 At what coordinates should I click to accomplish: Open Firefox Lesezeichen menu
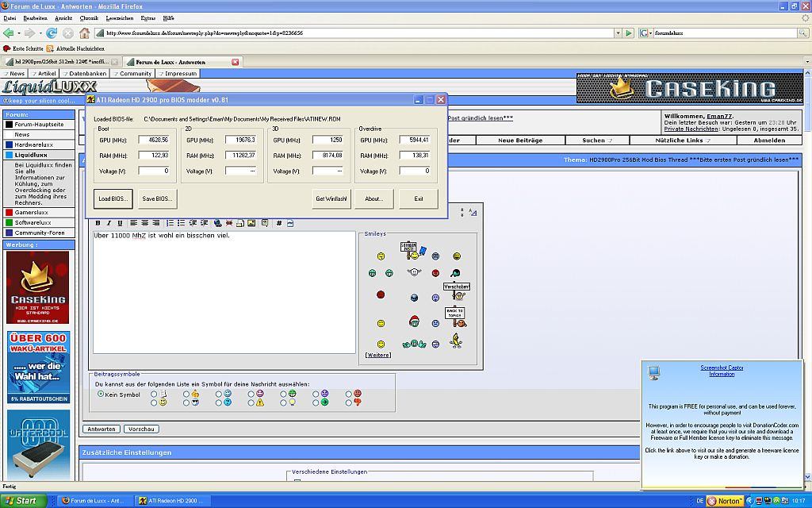(120, 18)
